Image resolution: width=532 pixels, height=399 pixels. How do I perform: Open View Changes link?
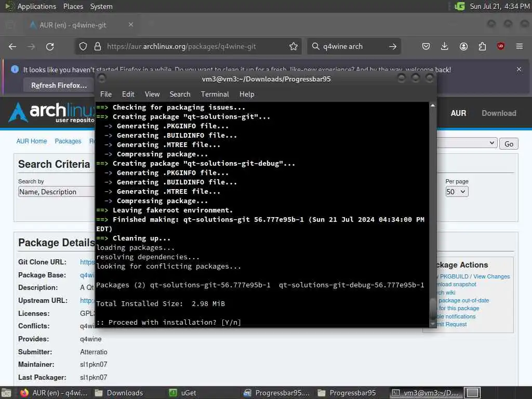[x=491, y=276]
